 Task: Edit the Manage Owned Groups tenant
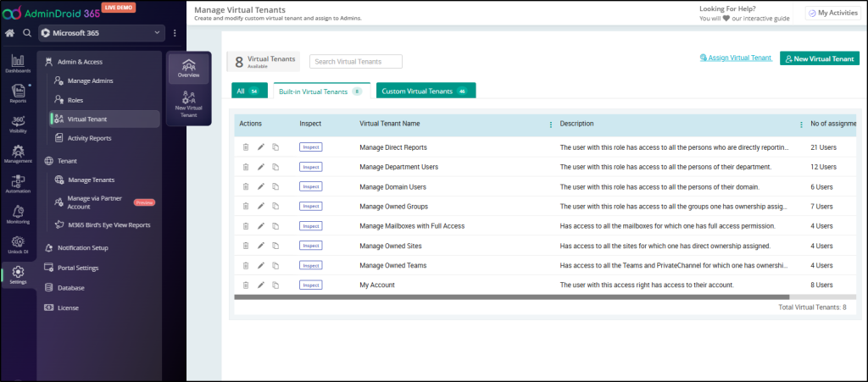(261, 206)
